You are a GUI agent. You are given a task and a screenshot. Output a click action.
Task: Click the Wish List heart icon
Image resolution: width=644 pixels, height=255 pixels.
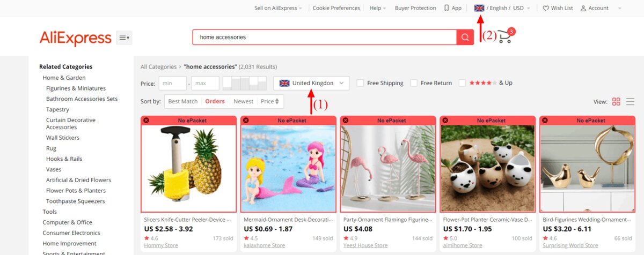pyautogui.click(x=546, y=8)
